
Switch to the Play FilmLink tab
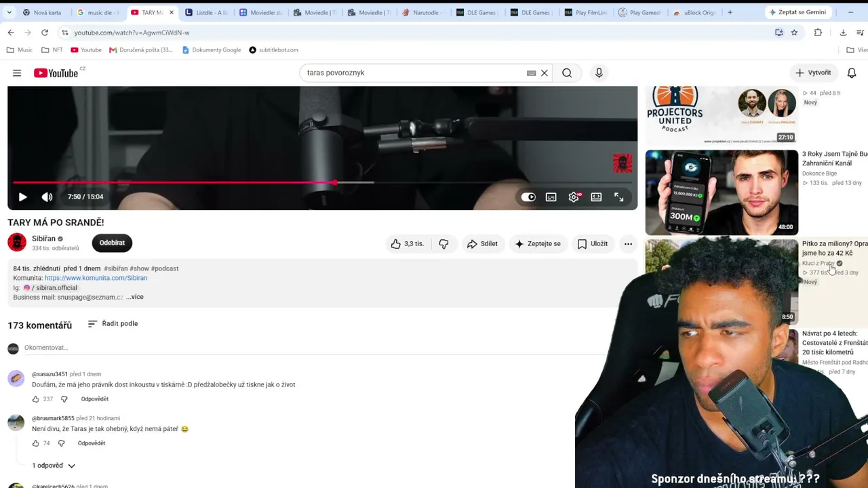pyautogui.click(x=587, y=12)
